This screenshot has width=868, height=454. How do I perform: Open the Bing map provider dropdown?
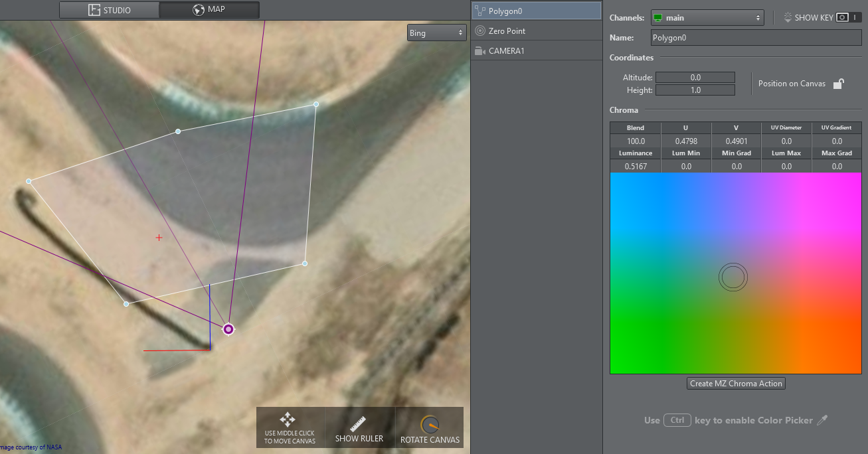436,33
